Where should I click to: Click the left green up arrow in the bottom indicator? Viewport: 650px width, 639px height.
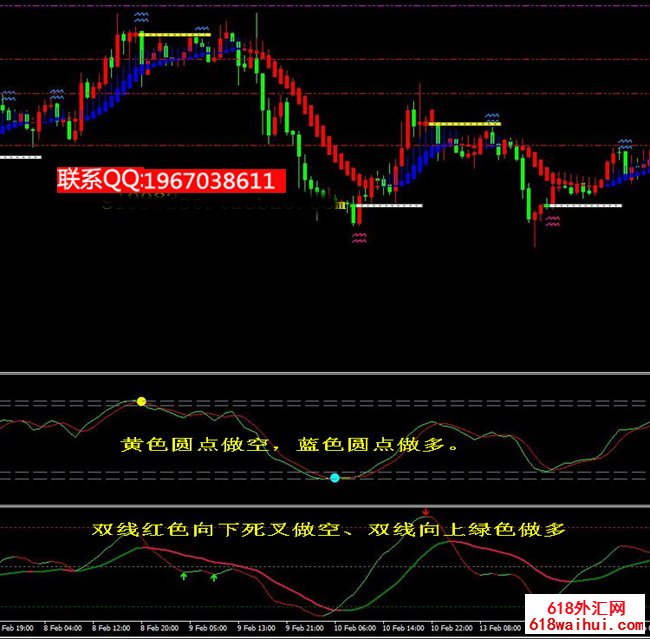click(x=182, y=576)
